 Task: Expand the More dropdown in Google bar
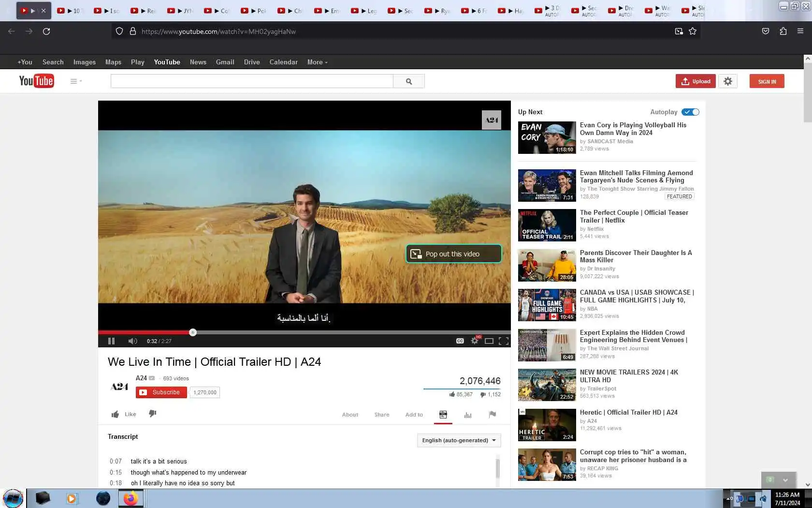(x=317, y=62)
